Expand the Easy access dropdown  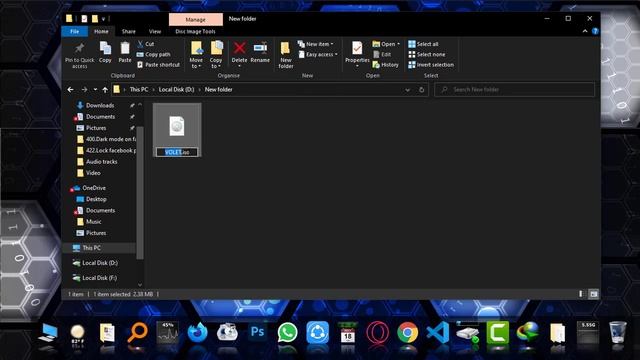[318, 54]
